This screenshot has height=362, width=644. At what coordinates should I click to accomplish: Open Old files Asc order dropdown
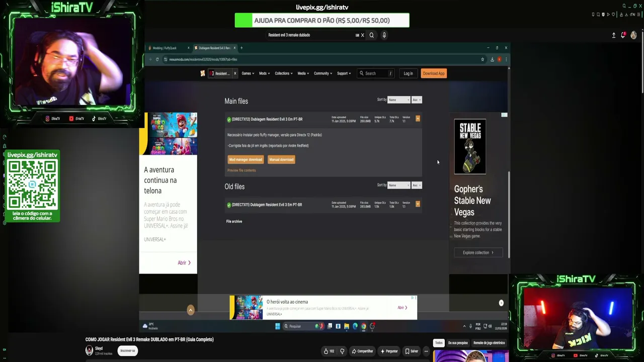416,185
